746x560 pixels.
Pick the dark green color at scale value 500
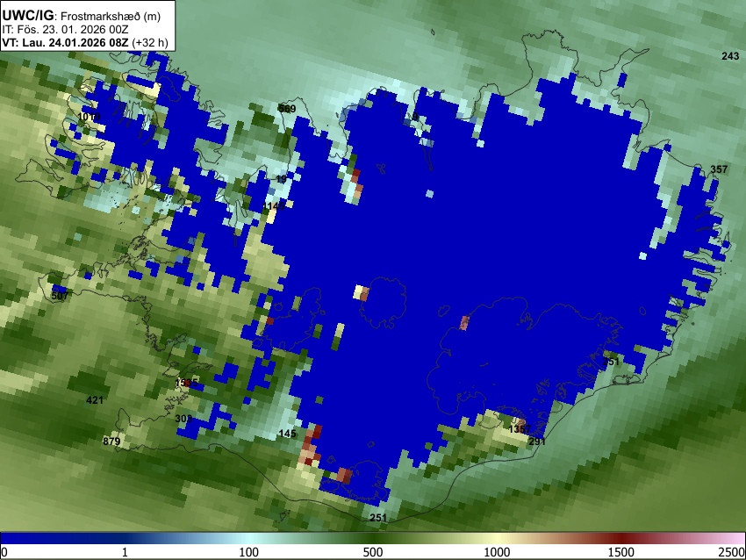(373, 538)
